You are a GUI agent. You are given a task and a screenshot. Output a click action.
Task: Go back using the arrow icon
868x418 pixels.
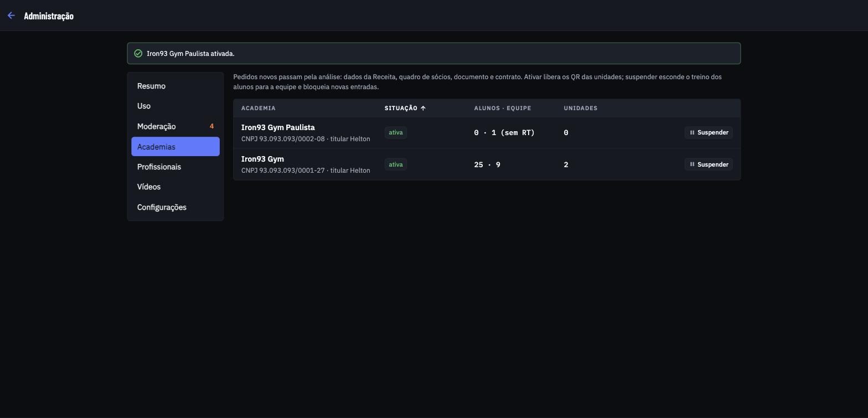click(11, 16)
